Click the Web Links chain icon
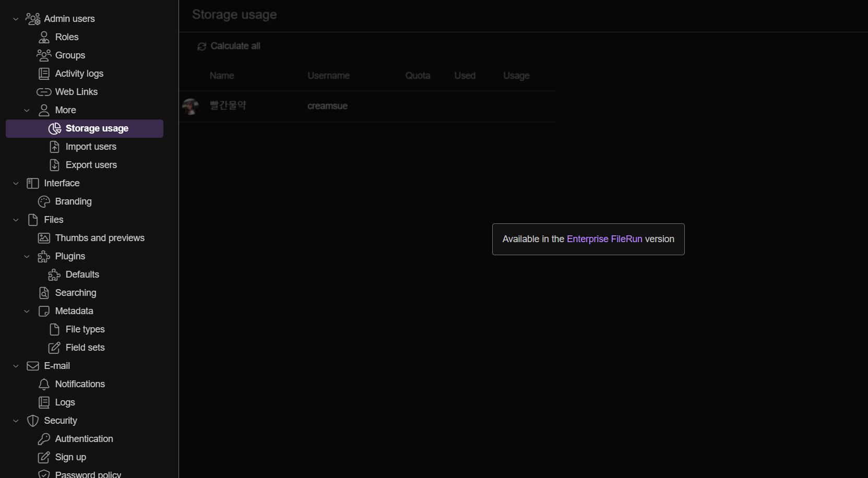This screenshot has height=478, width=868. (44, 92)
